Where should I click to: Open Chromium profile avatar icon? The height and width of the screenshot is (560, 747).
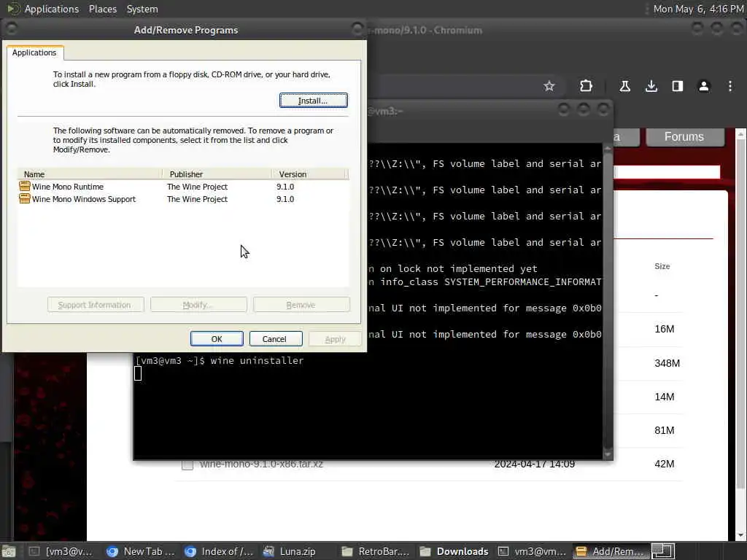(704, 86)
